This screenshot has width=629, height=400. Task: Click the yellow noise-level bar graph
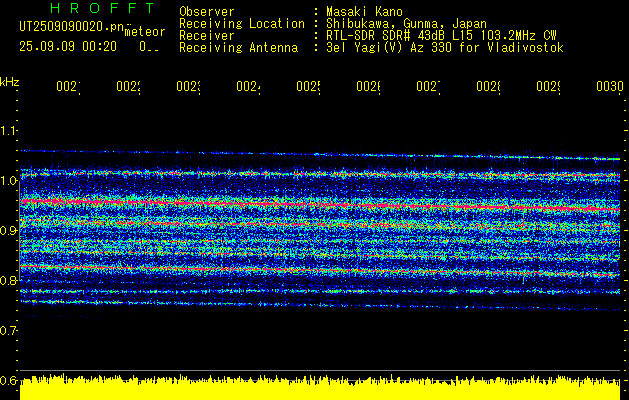320,387
